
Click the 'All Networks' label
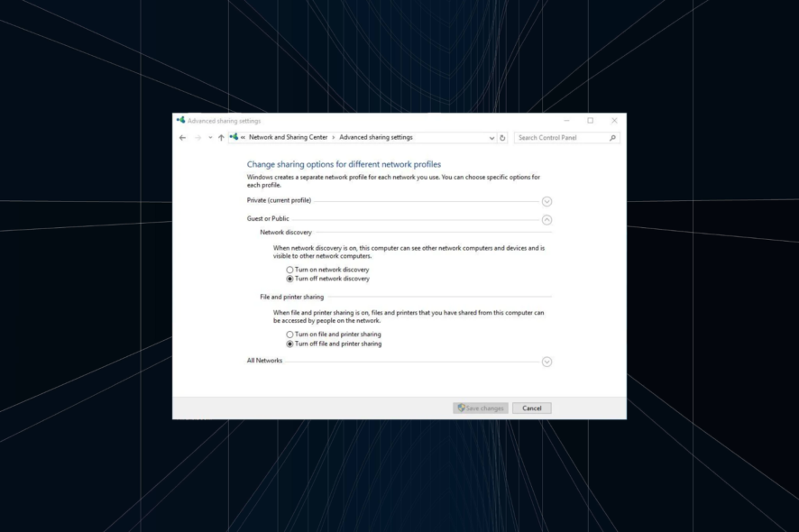click(x=264, y=361)
